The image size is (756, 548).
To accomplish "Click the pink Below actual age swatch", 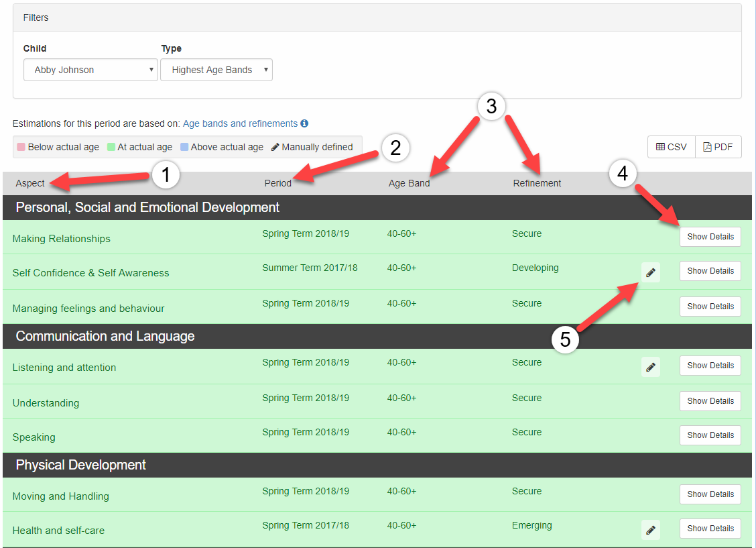I will tap(21, 147).
